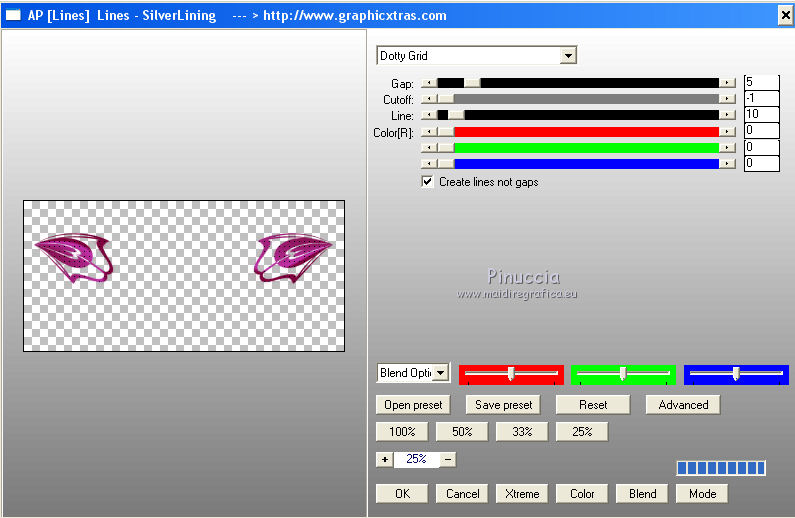Screen dimensions: 795x518
Task: Click the green color slider left arrow
Action: tap(429, 148)
